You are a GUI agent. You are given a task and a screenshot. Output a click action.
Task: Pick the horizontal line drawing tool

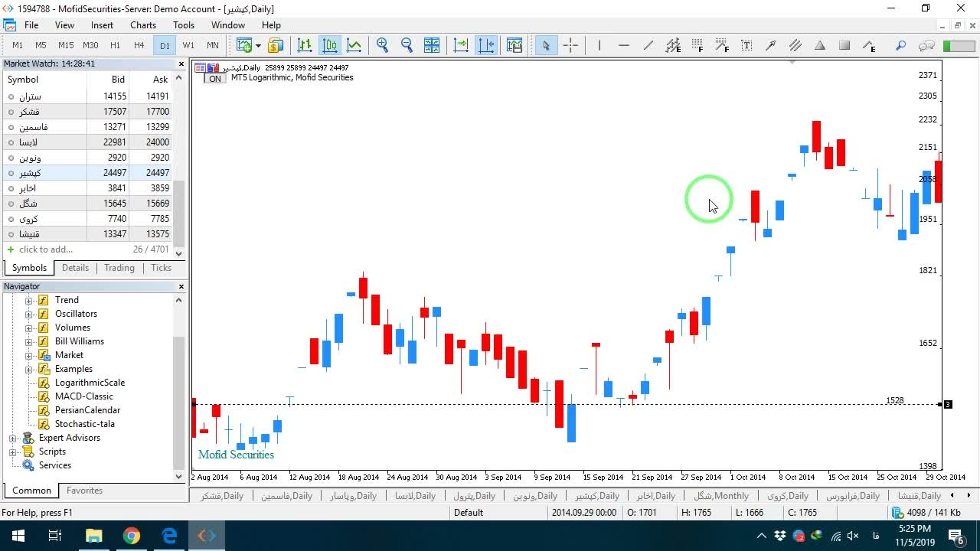[x=624, y=45]
